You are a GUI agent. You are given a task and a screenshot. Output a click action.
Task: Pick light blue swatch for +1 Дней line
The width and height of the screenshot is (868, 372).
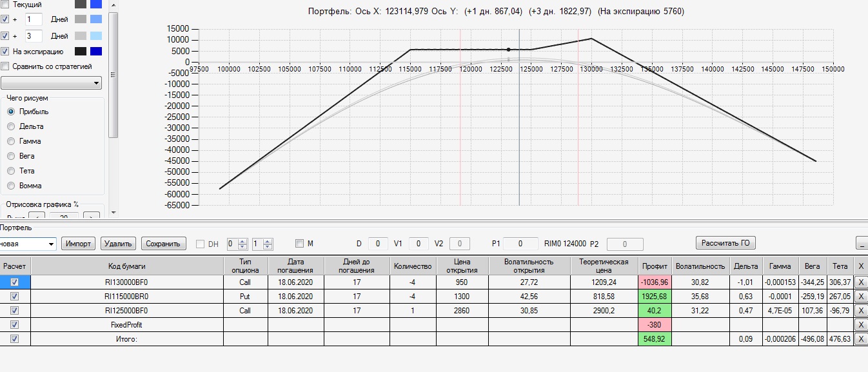(x=96, y=19)
